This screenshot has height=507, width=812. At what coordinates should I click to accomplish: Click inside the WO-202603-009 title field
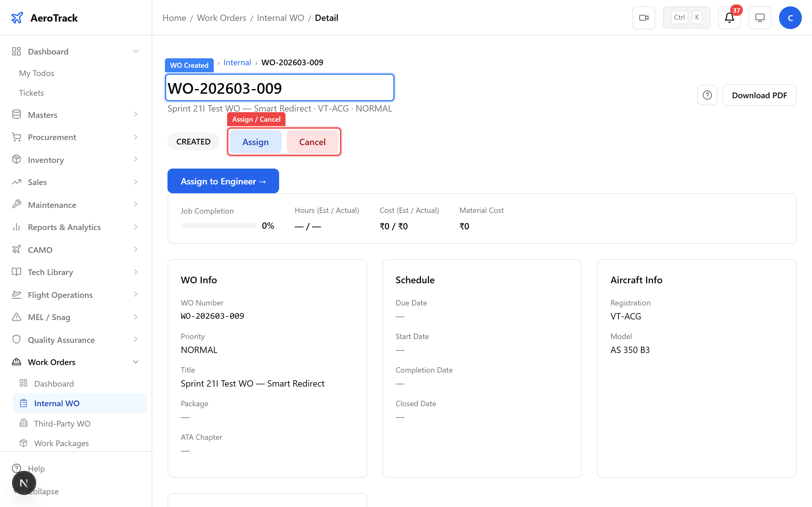click(279, 87)
